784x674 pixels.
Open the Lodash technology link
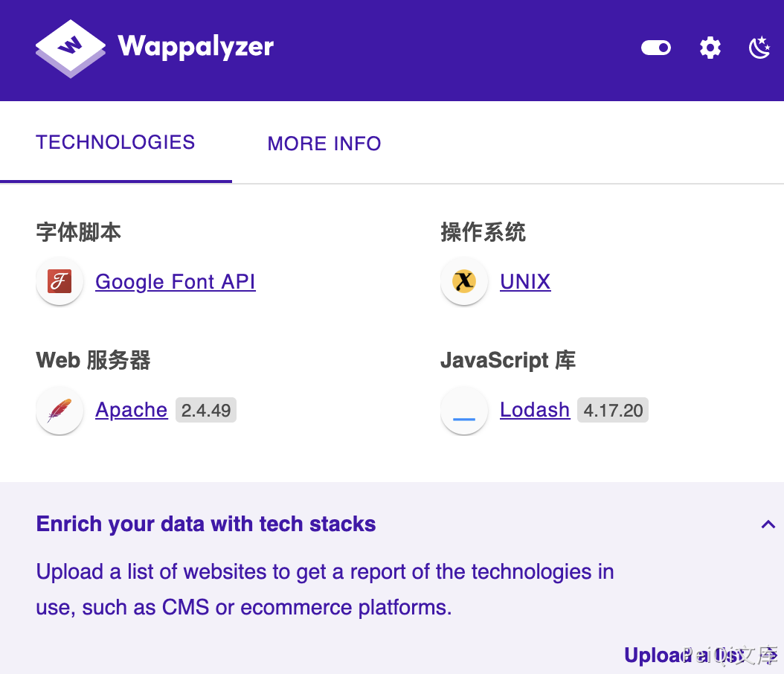point(535,410)
